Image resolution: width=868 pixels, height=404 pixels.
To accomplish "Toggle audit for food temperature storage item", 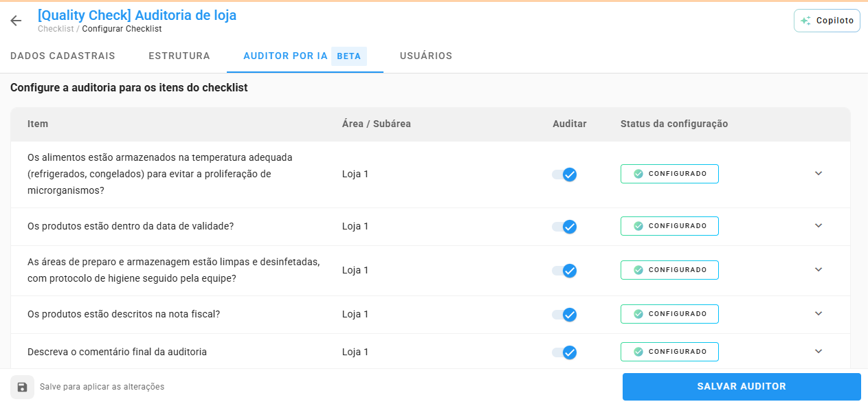I will click(x=564, y=175).
